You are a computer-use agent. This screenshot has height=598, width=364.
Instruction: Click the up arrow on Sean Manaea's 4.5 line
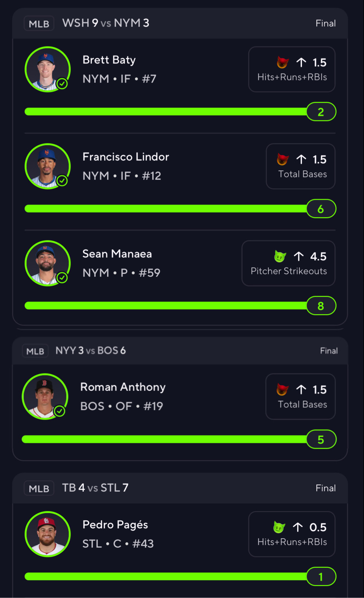point(299,256)
